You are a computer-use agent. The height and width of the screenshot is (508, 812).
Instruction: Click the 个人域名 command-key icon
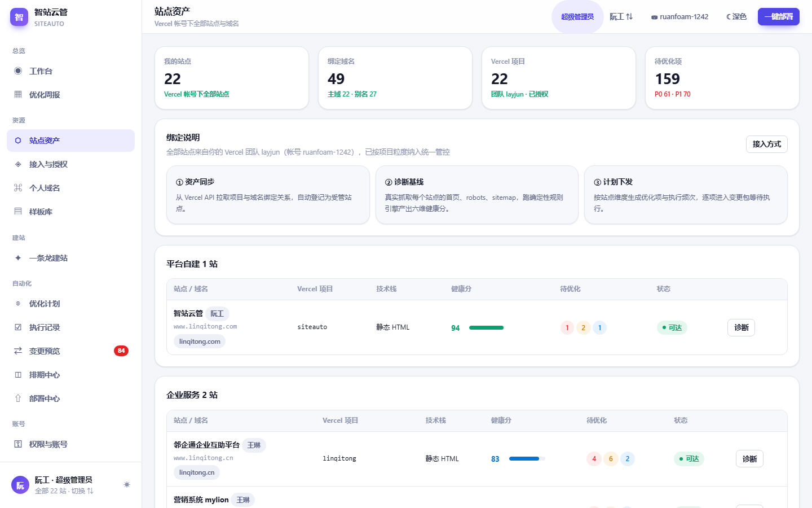pyautogui.click(x=18, y=188)
